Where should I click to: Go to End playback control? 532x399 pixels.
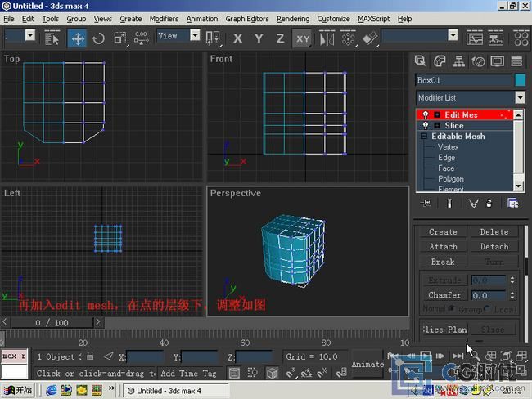coord(458,356)
